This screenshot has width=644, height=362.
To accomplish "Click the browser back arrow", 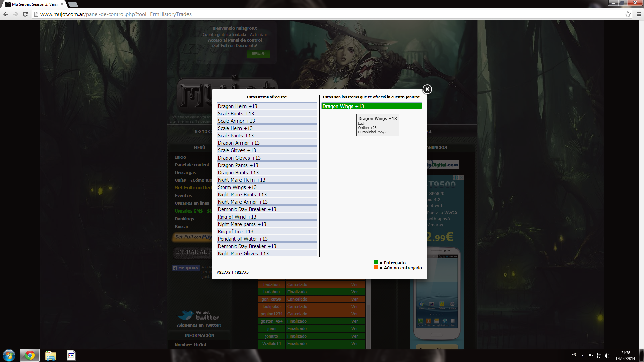I will 6,14.
